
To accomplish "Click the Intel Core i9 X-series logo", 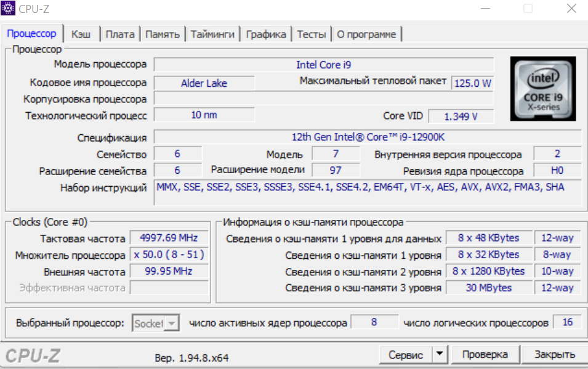I will coord(543,89).
